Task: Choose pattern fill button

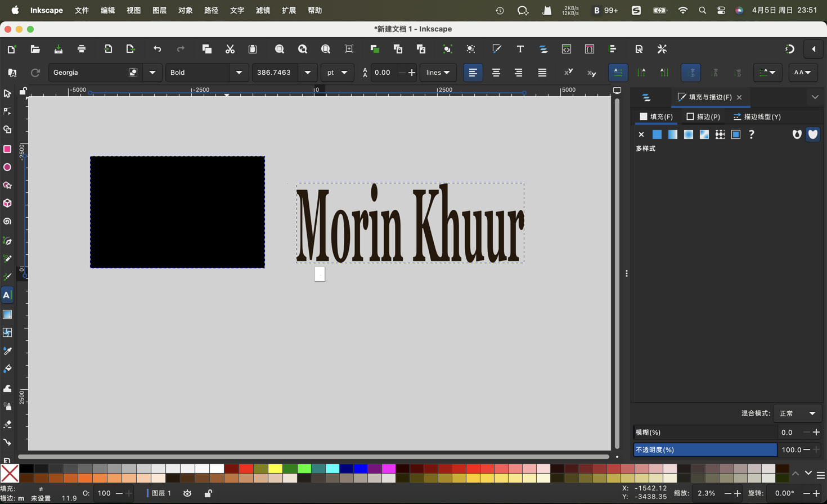Action: pos(720,134)
